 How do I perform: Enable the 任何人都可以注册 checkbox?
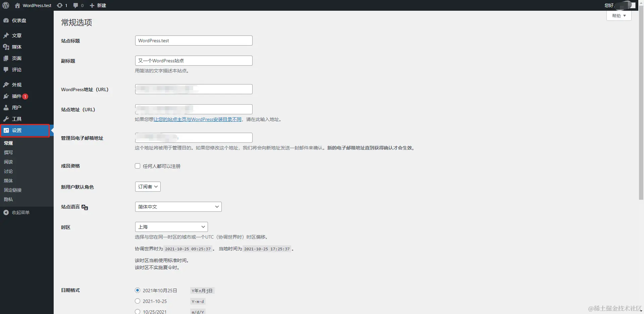pos(138,166)
